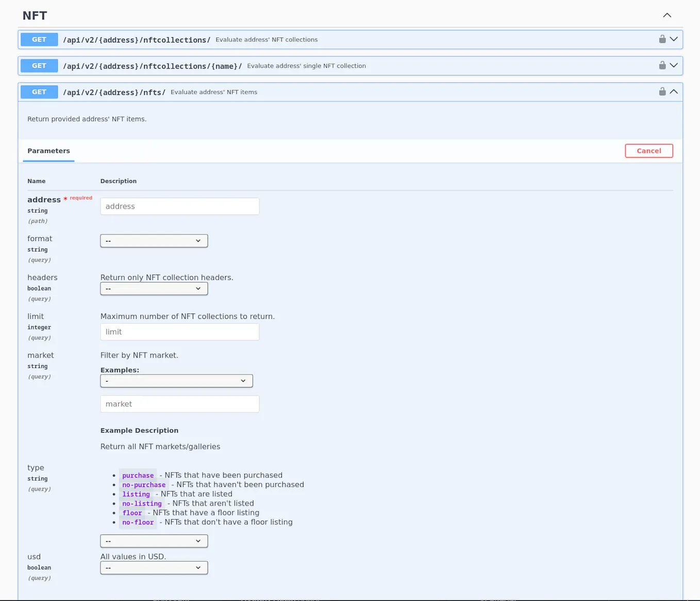Click the 'headers' parameter name
The height and width of the screenshot is (601, 700).
tap(42, 277)
